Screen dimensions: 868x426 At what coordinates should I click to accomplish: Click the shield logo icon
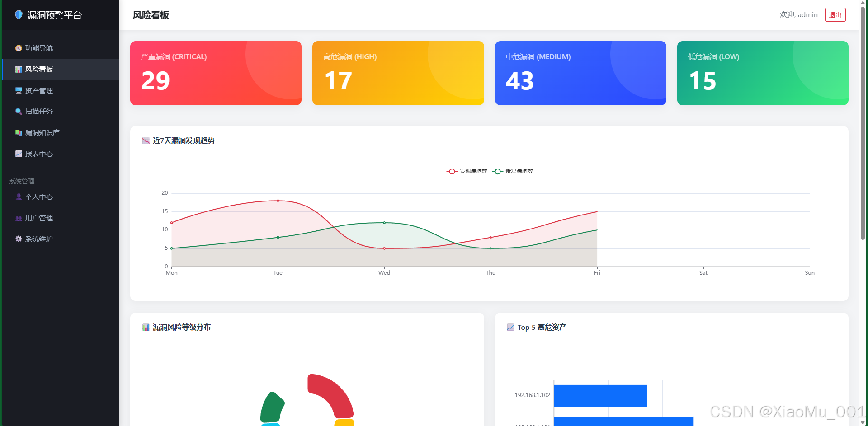(x=19, y=15)
